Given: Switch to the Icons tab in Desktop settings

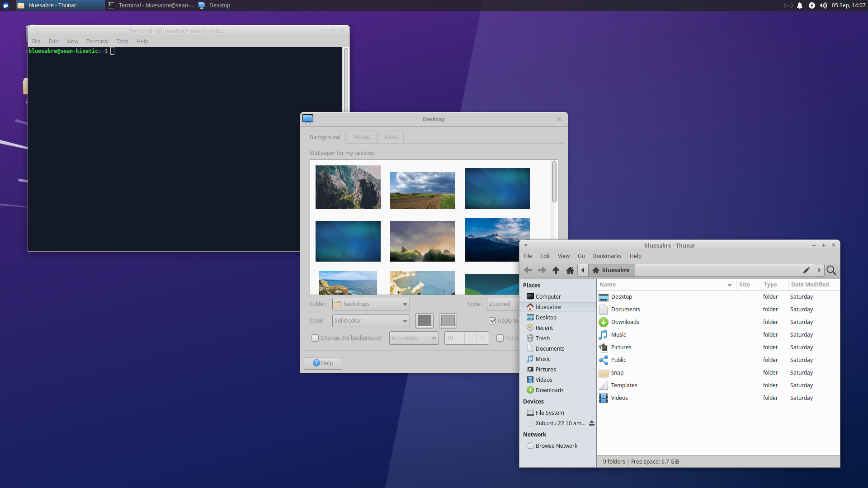Looking at the screenshot, I should 391,136.
